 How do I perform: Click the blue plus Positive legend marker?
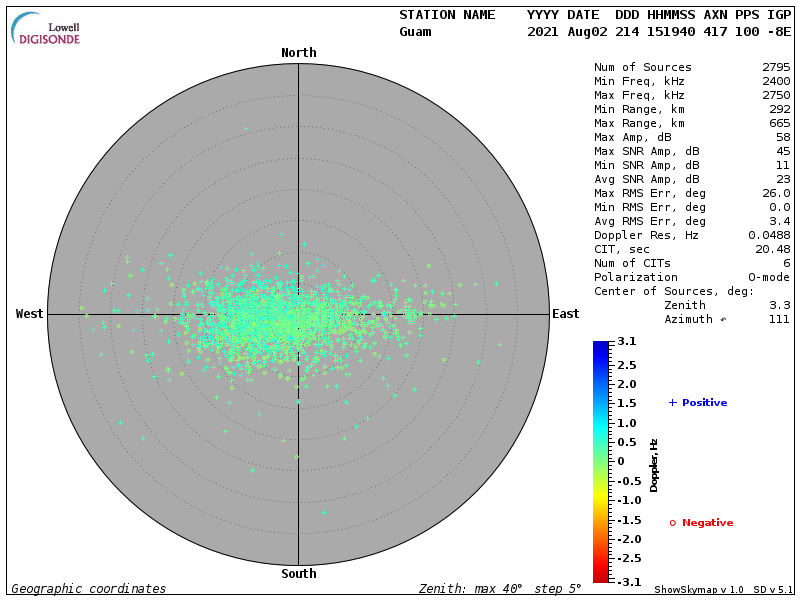click(673, 402)
